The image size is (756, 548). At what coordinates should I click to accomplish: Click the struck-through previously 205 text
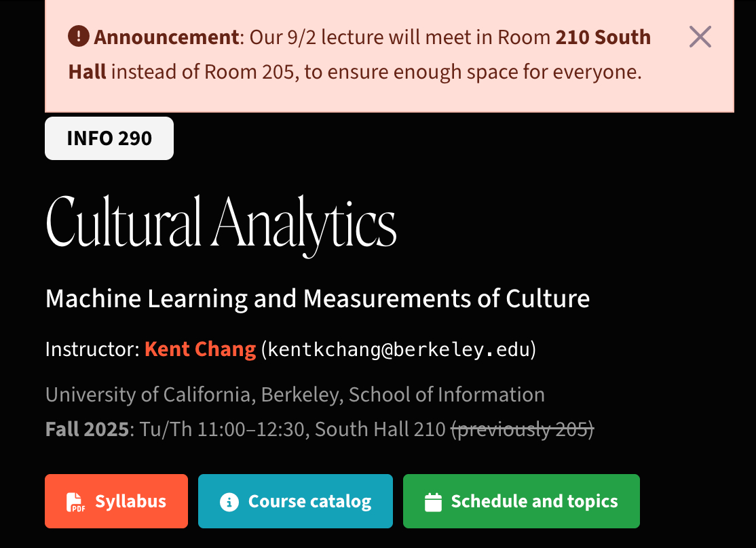tap(523, 429)
